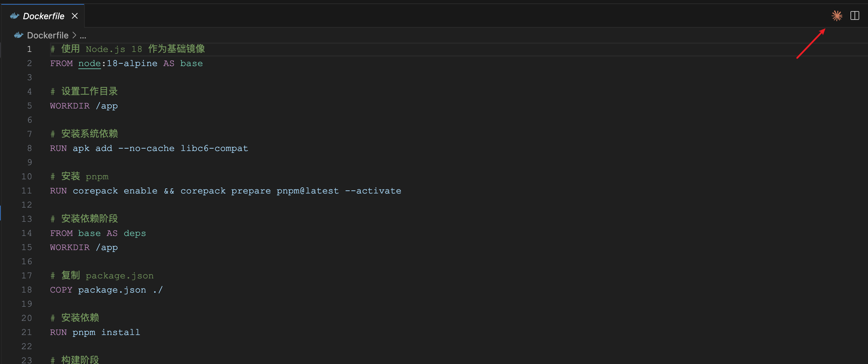The width and height of the screenshot is (868, 364).
Task: Click the Dockerfile breadcrumb item
Action: [48, 35]
